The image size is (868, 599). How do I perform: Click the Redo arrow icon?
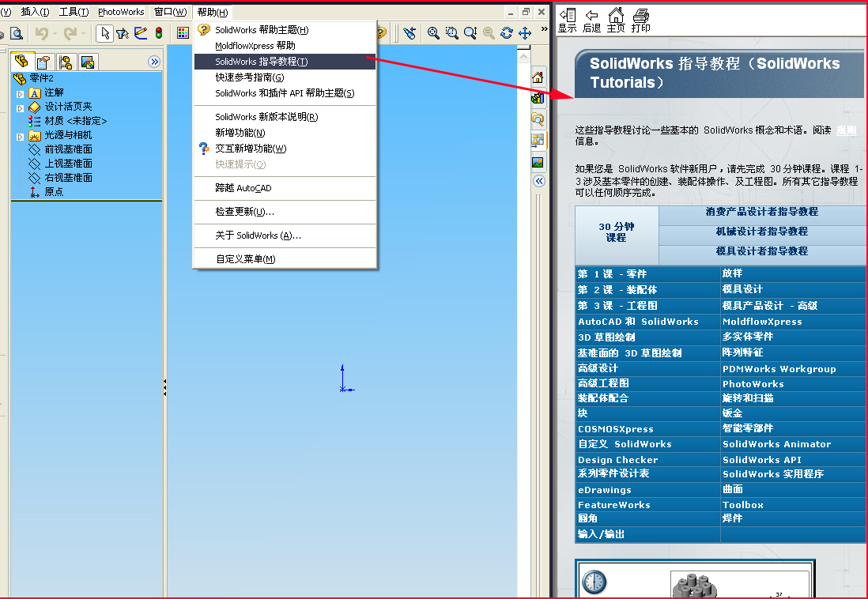(x=70, y=34)
